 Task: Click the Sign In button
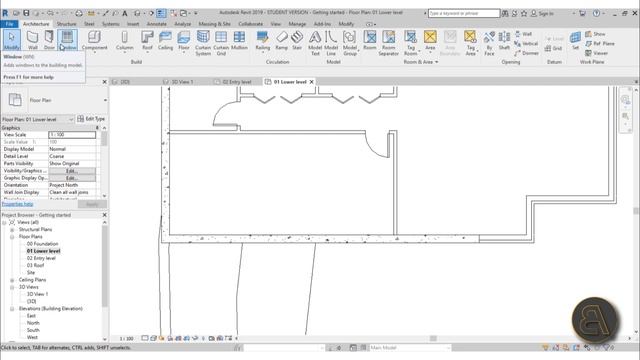click(x=542, y=13)
